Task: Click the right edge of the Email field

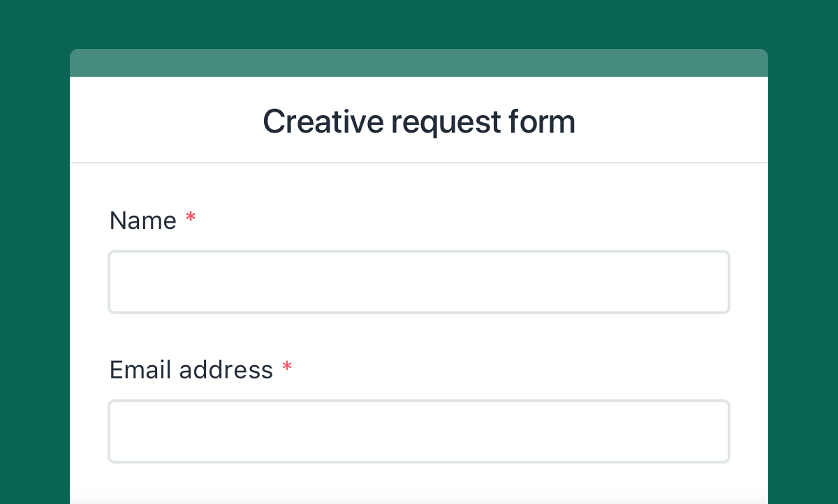Action: (x=728, y=431)
